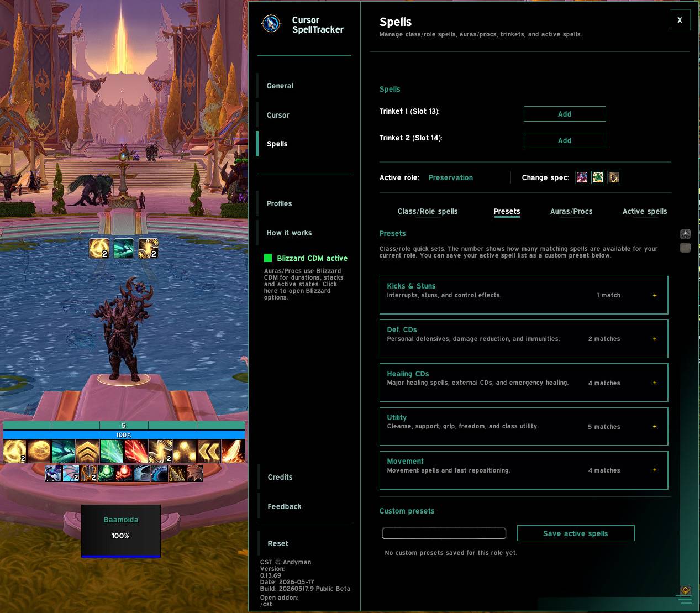The height and width of the screenshot is (613, 700).
Task: Click the golden orb ability in the action bar
Action: (x=39, y=451)
